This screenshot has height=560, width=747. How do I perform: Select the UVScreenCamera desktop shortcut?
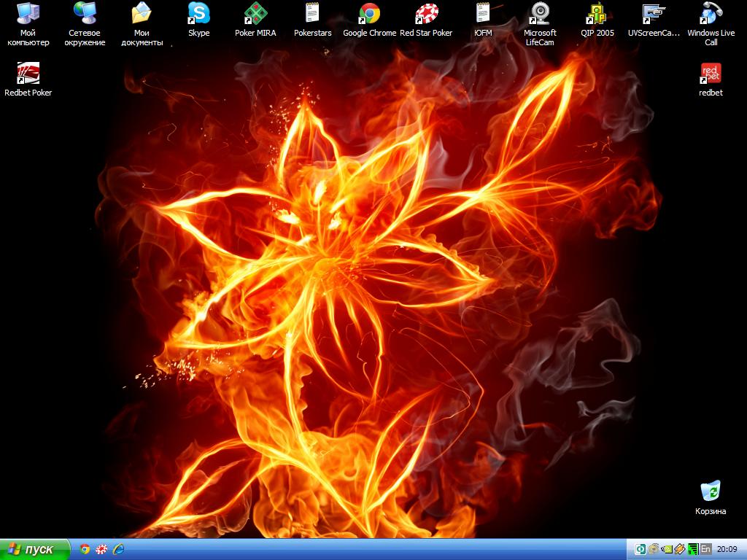(x=654, y=14)
